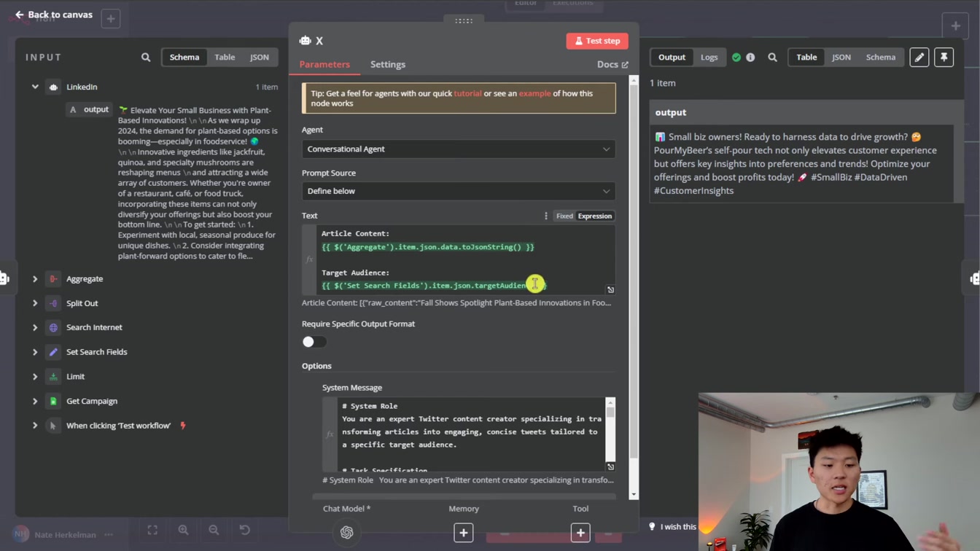Viewport: 980px width, 551px height.
Task: Click the node panel title X
Action: pyautogui.click(x=319, y=41)
